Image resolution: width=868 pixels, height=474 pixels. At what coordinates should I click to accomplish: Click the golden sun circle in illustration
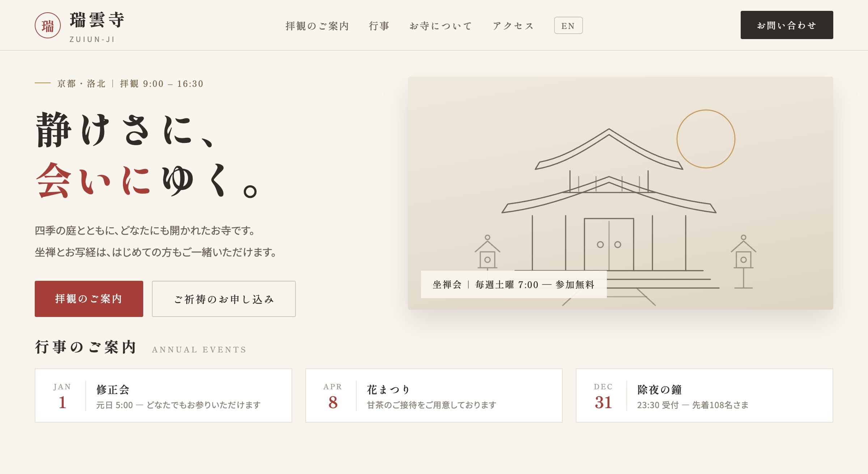click(706, 139)
